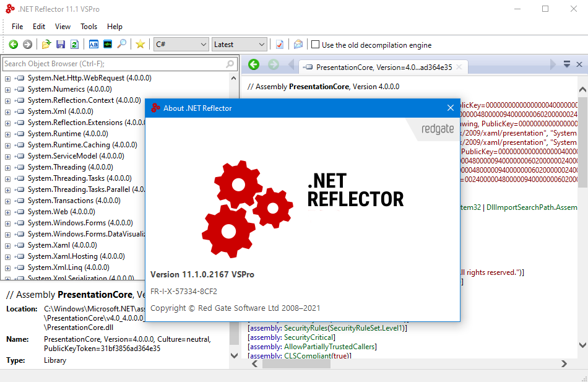Click the envelope feedback icon

(x=298, y=45)
